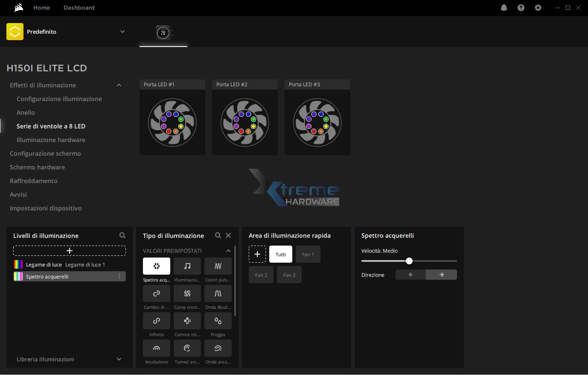Open settings via the gear icon
The width and height of the screenshot is (588, 375).
coord(538,8)
